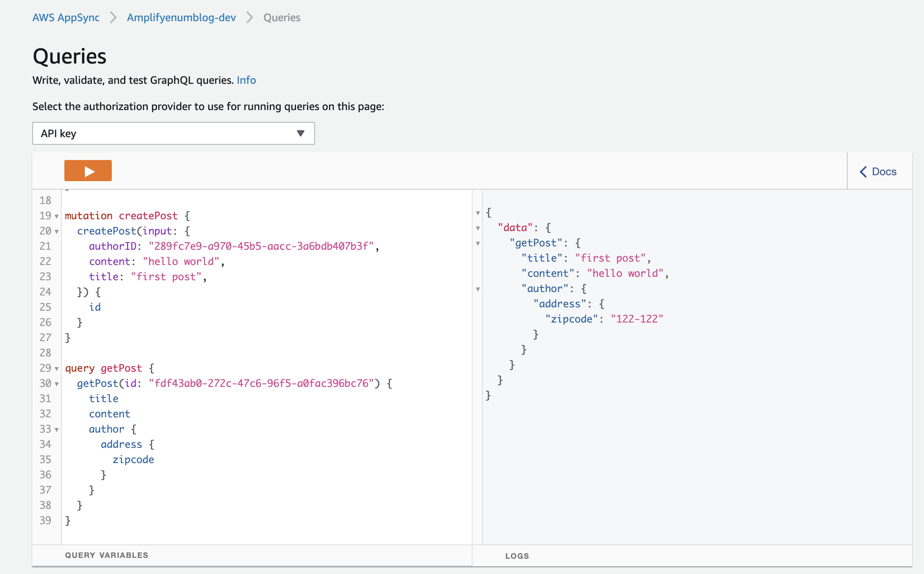Viewport: 924px width, 574px height.
Task: Open the Info link
Action: pyautogui.click(x=246, y=80)
